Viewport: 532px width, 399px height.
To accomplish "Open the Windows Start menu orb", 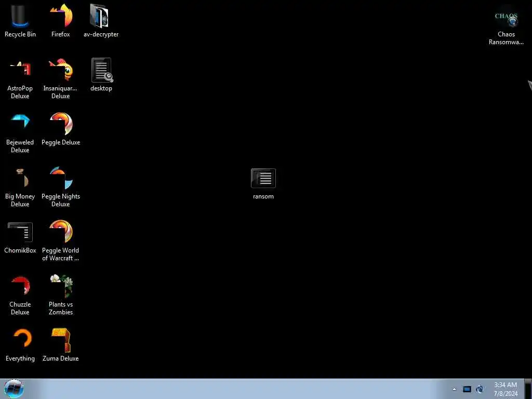I will (14, 389).
